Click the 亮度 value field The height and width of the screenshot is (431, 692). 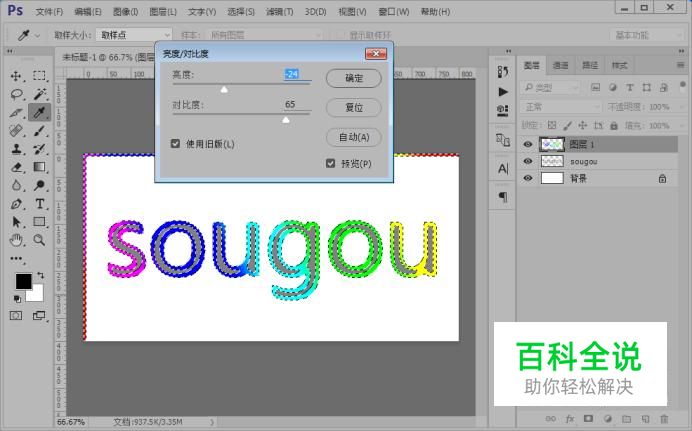point(297,75)
